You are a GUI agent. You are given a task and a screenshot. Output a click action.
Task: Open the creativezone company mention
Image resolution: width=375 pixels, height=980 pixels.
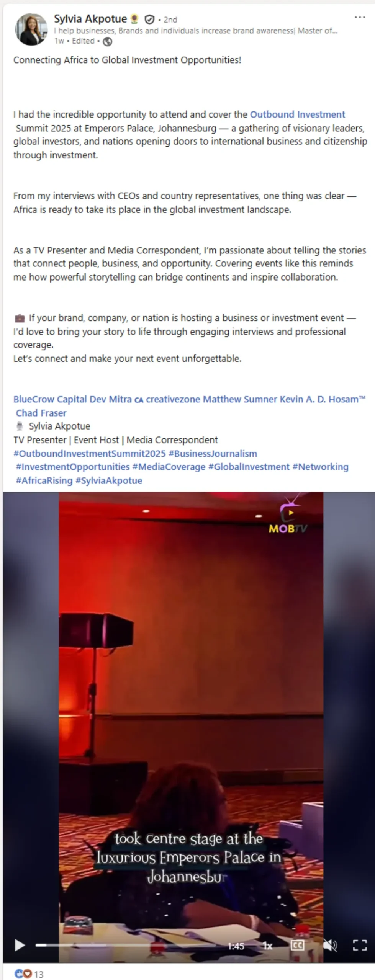(x=173, y=399)
